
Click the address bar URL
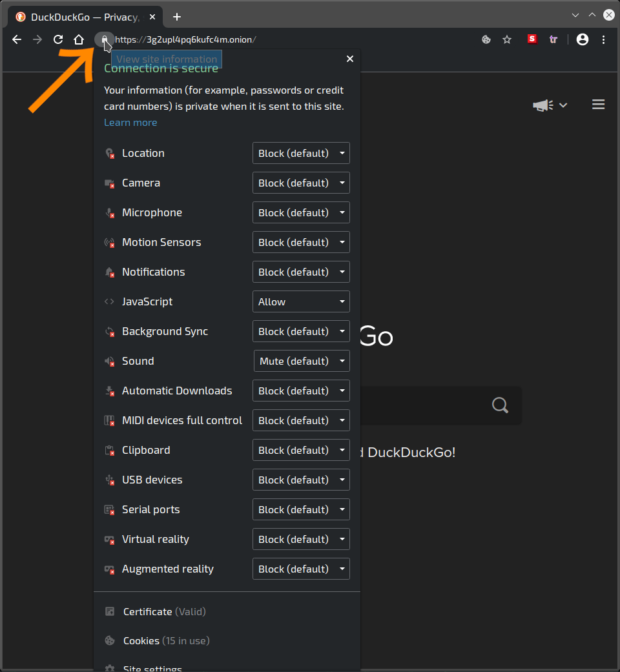pyautogui.click(x=185, y=39)
